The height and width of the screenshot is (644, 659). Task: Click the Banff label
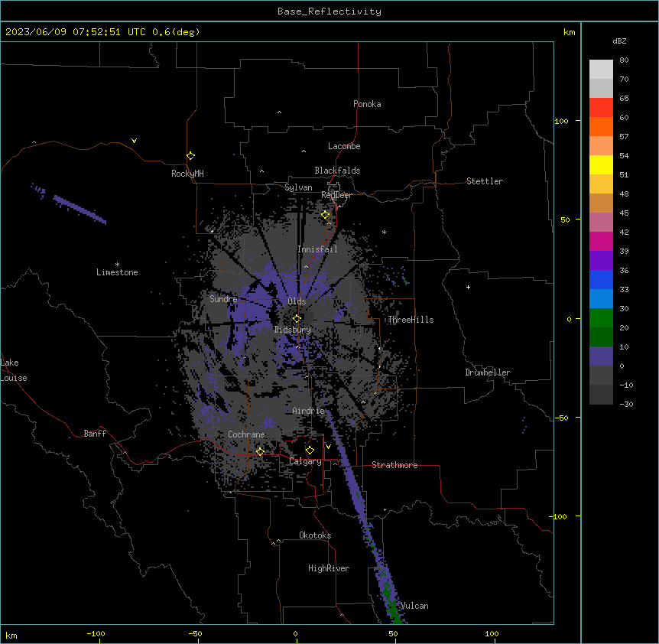point(95,434)
